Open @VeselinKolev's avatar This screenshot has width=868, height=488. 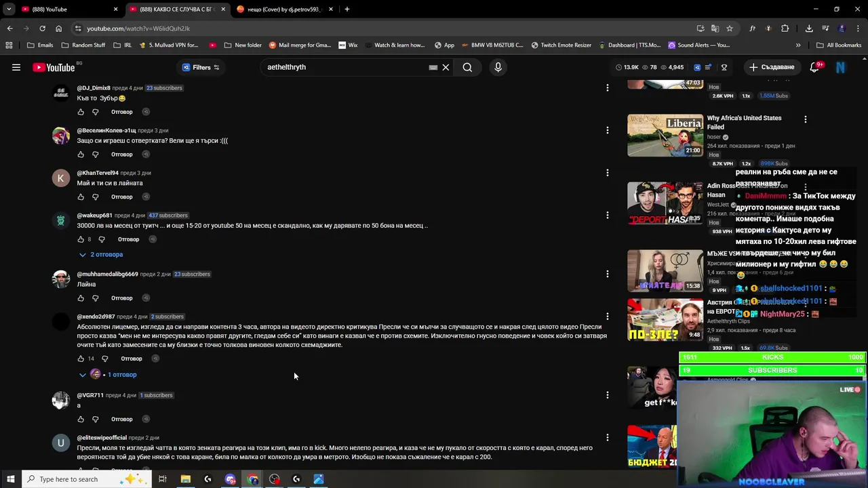click(61, 136)
